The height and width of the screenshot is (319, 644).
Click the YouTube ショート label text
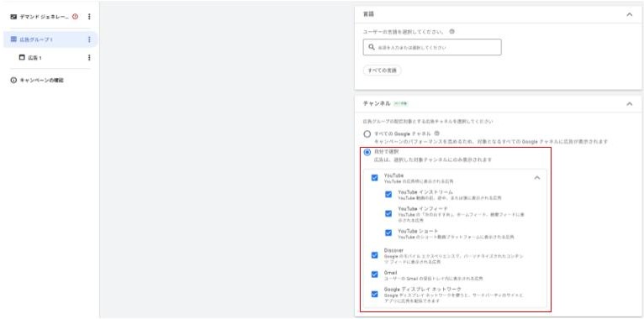(418, 231)
